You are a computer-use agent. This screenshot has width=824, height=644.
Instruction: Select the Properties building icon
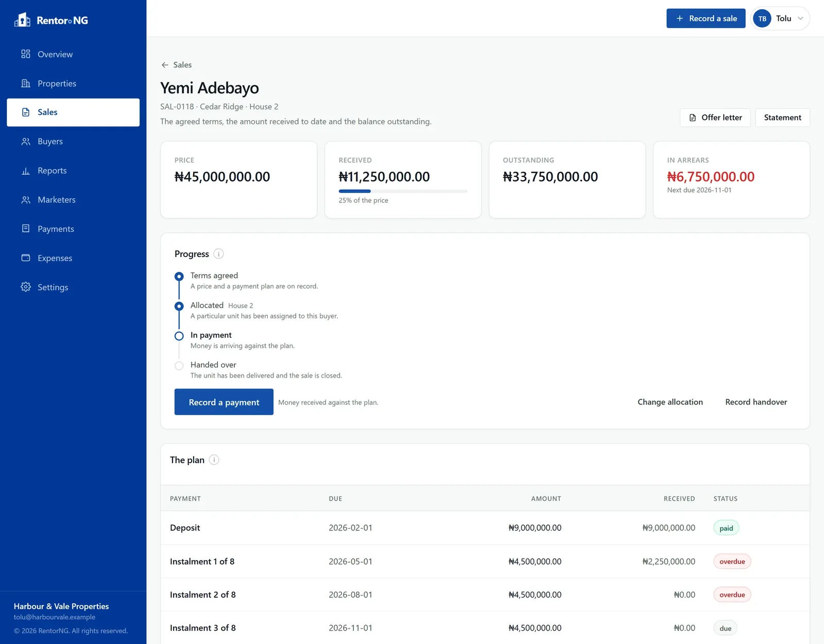pyautogui.click(x=26, y=83)
